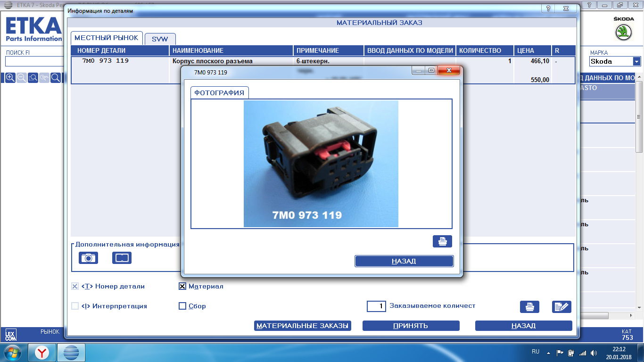Click the МАТЕРИАЛЬНЫЙ ЗАКАЗ title bar text
Viewport: 644px width, 362px height.
(379, 23)
